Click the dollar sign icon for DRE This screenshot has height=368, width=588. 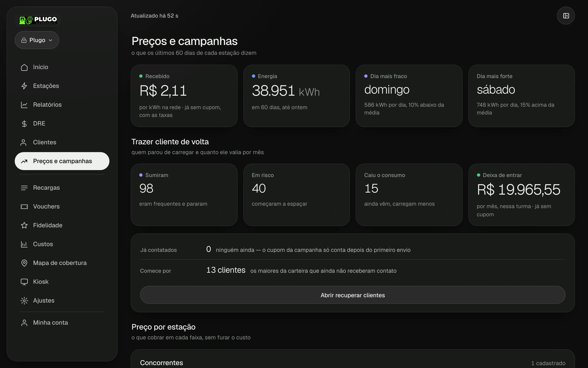[24, 124]
